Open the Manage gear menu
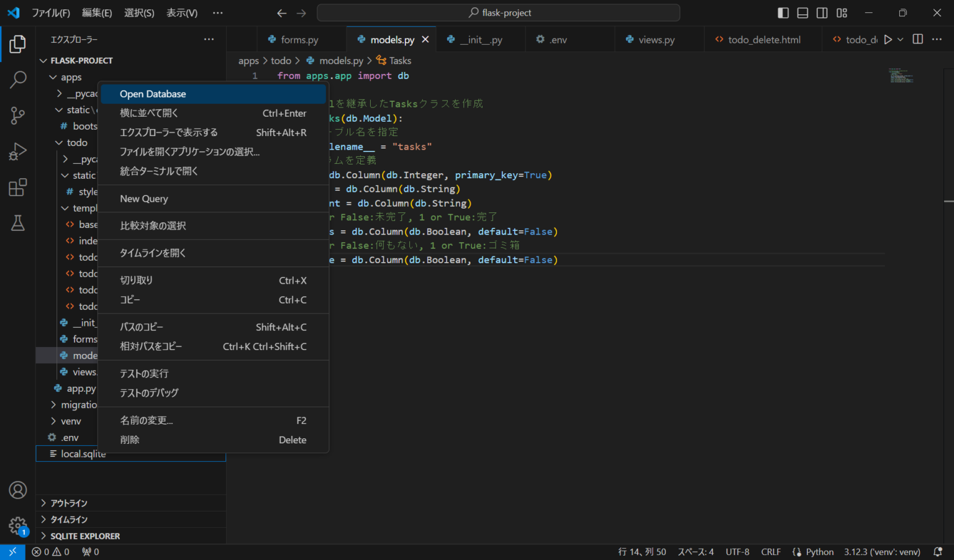 (x=17, y=525)
